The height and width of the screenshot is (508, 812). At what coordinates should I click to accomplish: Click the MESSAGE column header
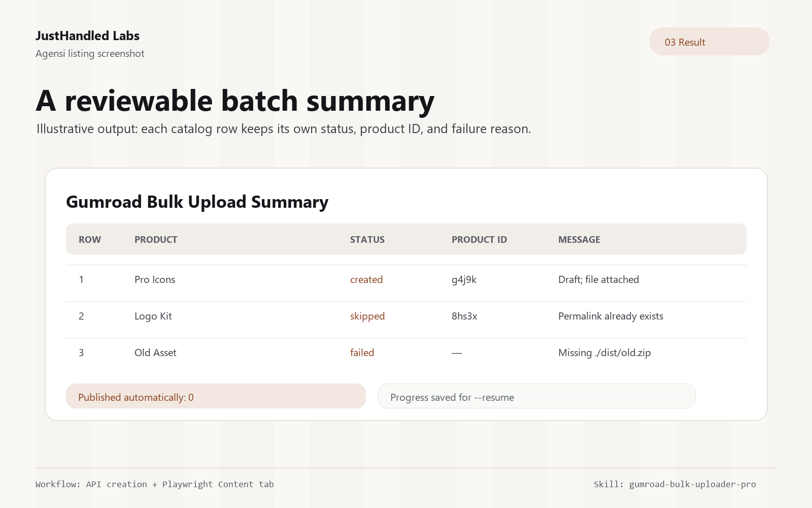click(579, 240)
